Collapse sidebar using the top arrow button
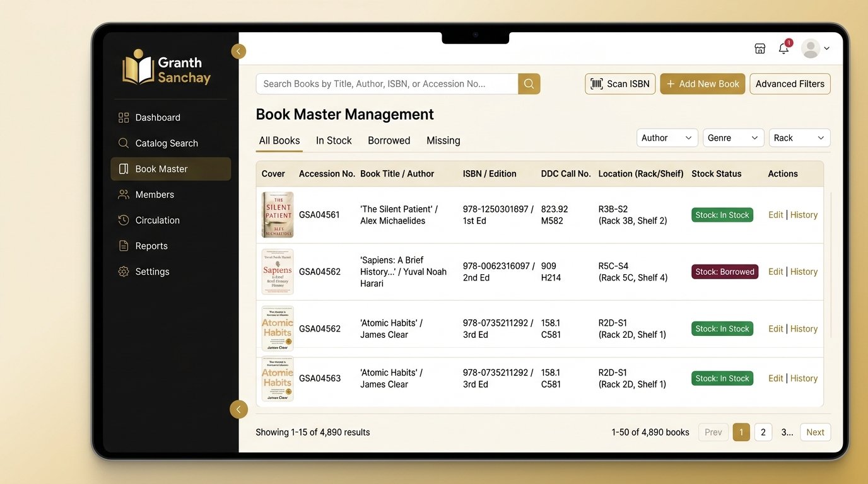868x484 pixels. pyautogui.click(x=238, y=51)
